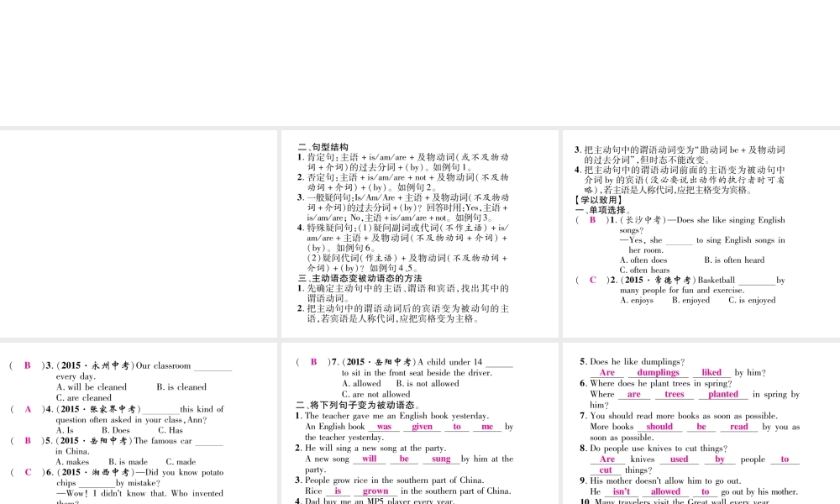Click sentence "2. He will sing a new song at the party."

pos(370,448)
